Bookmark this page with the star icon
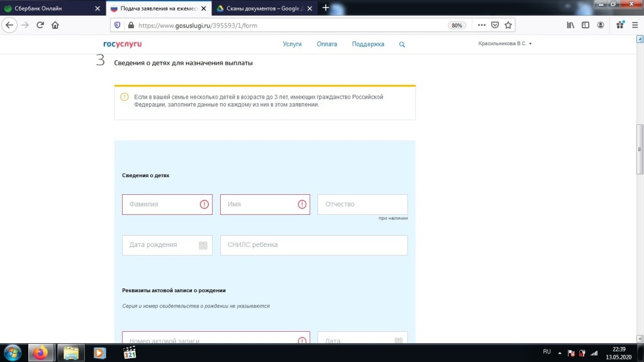The image size is (644, 362). click(508, 25)
